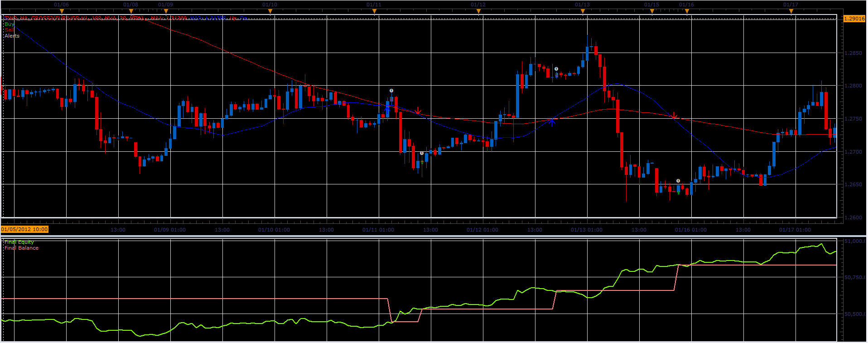Click the orange day marker under 01/13
This screenshot has height=343, width=868.
(x=583, y=11)
